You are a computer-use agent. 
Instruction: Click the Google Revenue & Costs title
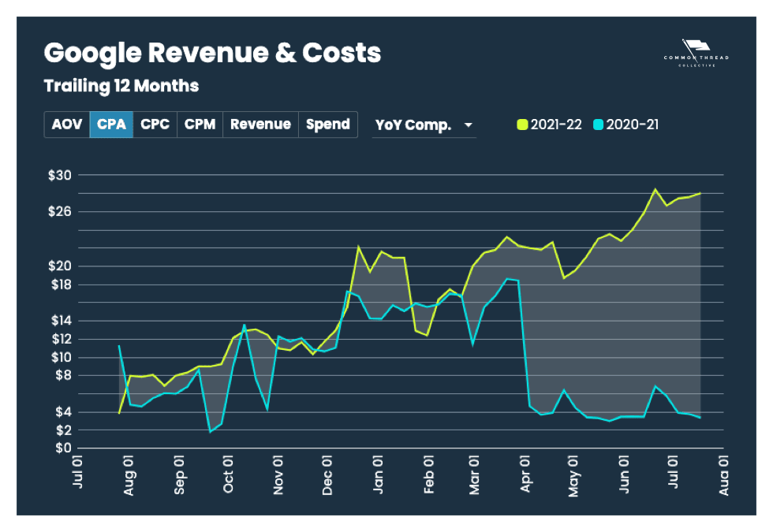tap(212, 53)
